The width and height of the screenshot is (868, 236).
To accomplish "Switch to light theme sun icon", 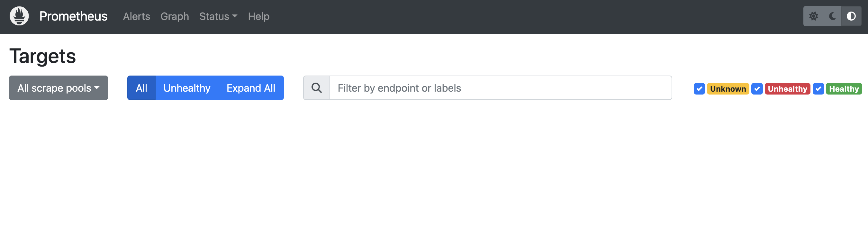I will tap(813, 16).
